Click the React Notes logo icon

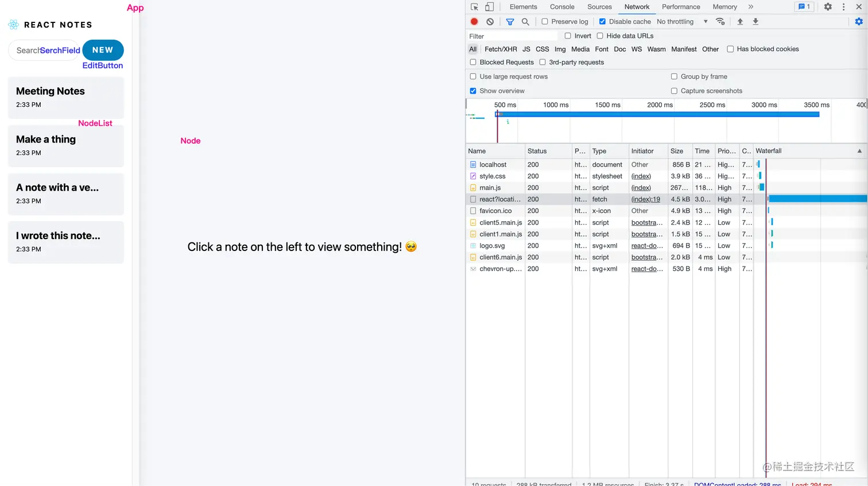pos(14,25)
